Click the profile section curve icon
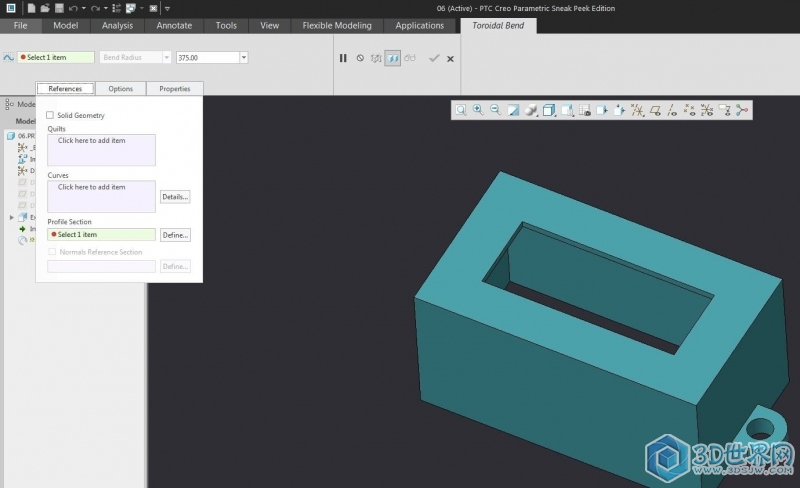This screenshot has height=488, width=800. coord(8,57)
